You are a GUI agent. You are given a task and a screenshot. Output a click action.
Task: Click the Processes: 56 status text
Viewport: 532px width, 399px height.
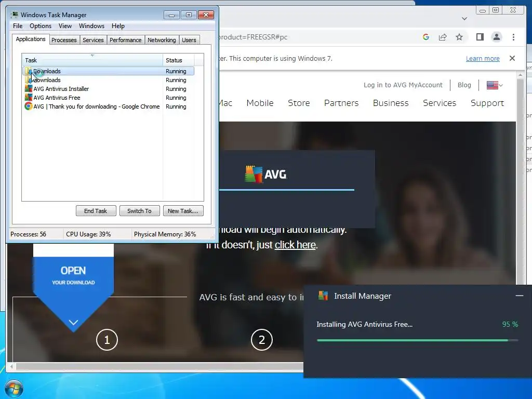pyautogui.click(x=28, y=234)
